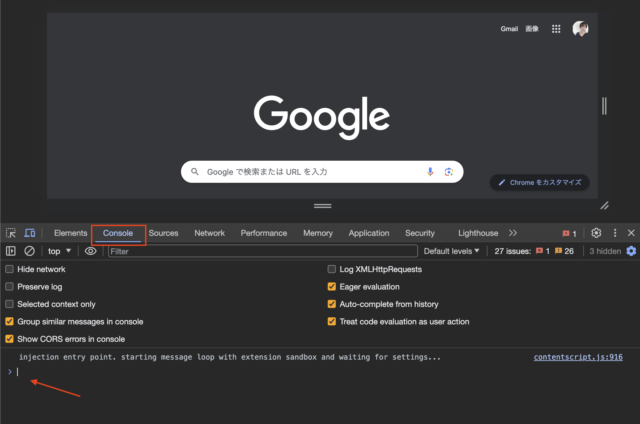Click the 3 hidden messages label
640x424 pixels.
tap(605, 251)
